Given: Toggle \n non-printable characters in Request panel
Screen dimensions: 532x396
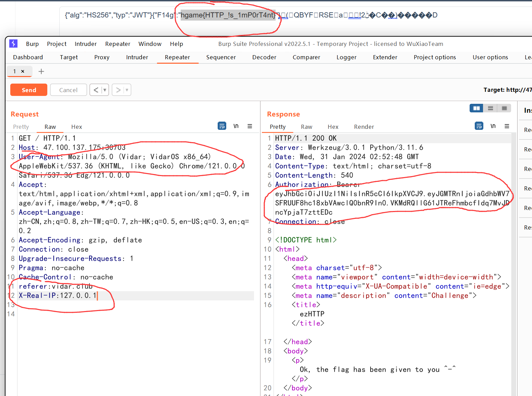Looking at the screenshot, I should pyautogui.click(x=236, y=126).
